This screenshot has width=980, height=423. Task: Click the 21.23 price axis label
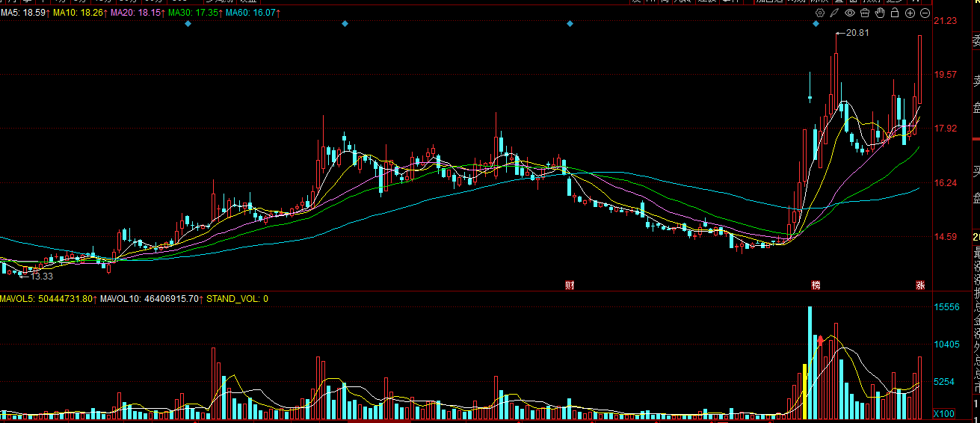[x=946, y=20]
